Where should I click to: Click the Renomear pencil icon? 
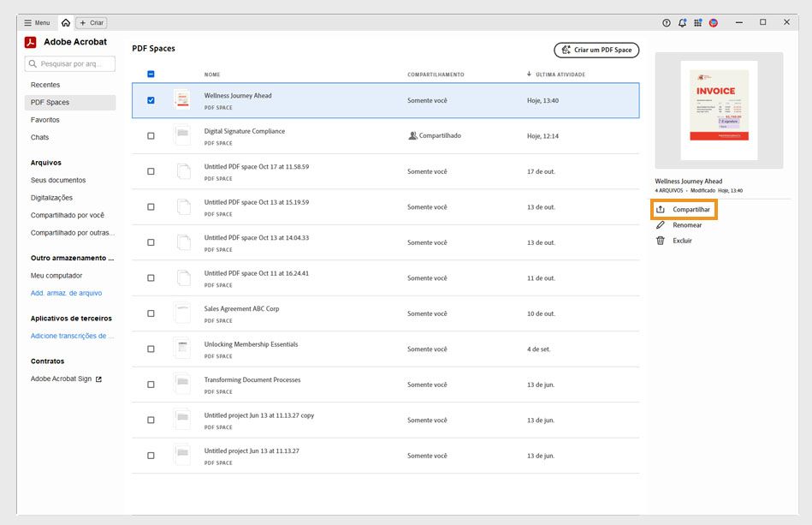(661, 224)
